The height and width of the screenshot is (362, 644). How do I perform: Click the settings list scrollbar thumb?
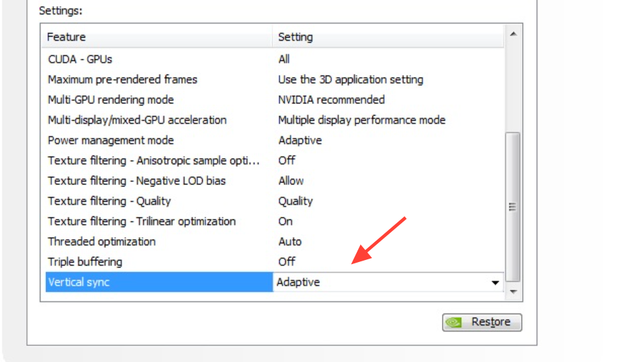(x=513, y=207)
